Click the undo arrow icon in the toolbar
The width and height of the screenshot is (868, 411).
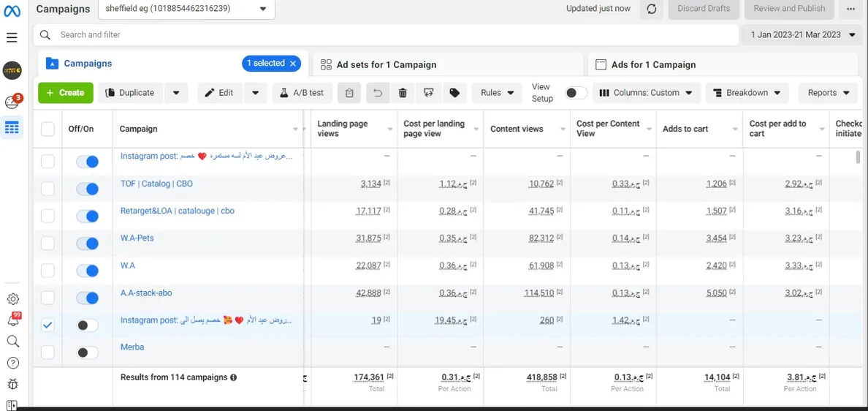[x=378, y=93]
